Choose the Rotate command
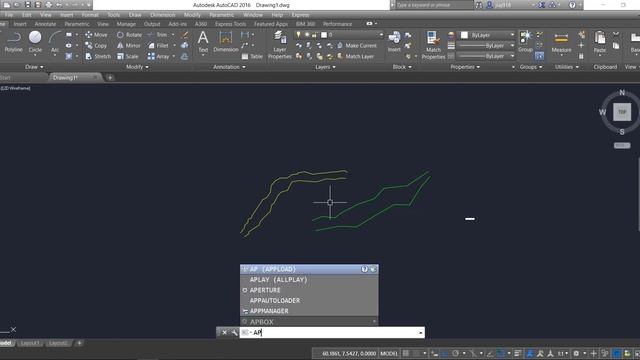 pos(129,35)
